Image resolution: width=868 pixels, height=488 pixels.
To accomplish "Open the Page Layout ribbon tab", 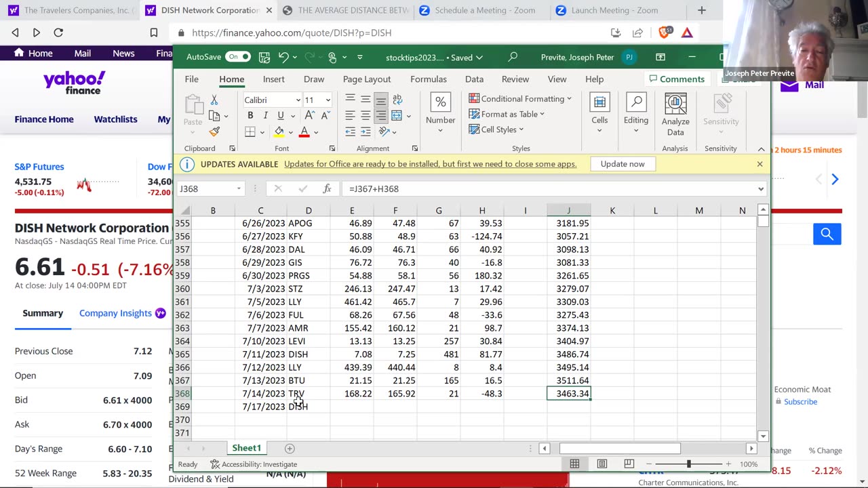I will 367,79.
